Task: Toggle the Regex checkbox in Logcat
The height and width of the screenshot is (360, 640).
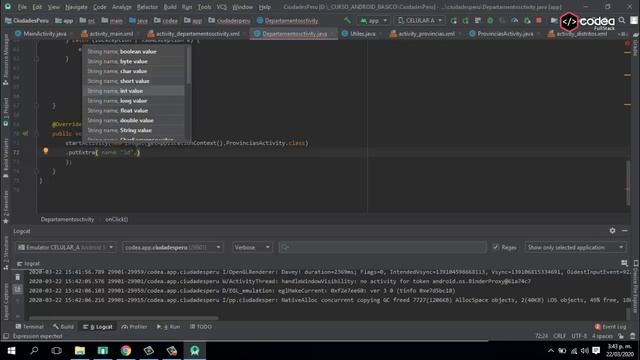Action: pos(496,247)
